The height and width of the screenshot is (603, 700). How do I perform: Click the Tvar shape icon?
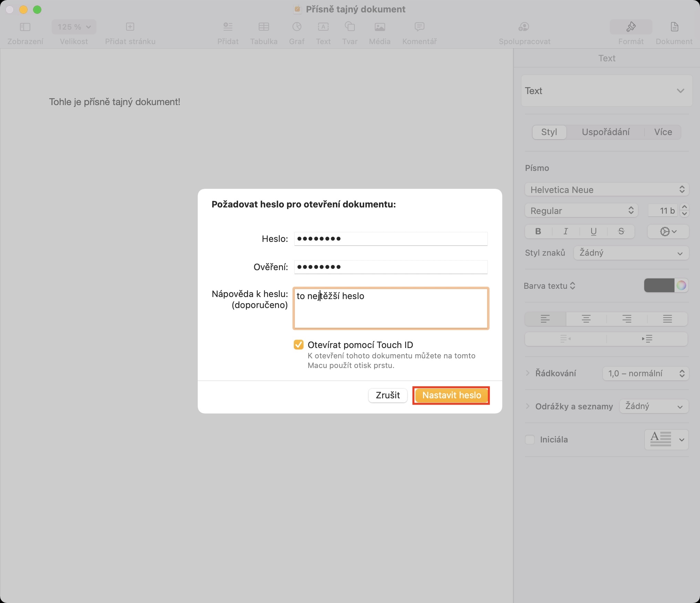point(350,27)
